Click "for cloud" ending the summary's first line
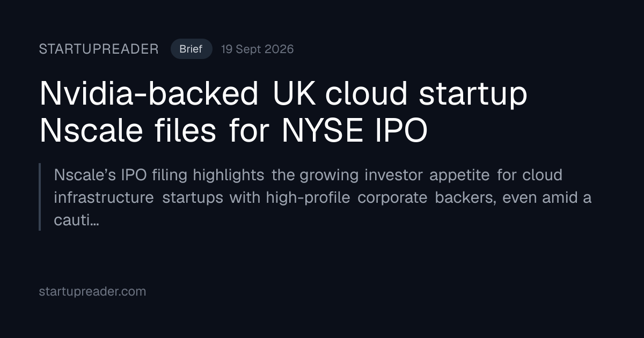The width and height of the screenshot is (644, 338). 530,175
